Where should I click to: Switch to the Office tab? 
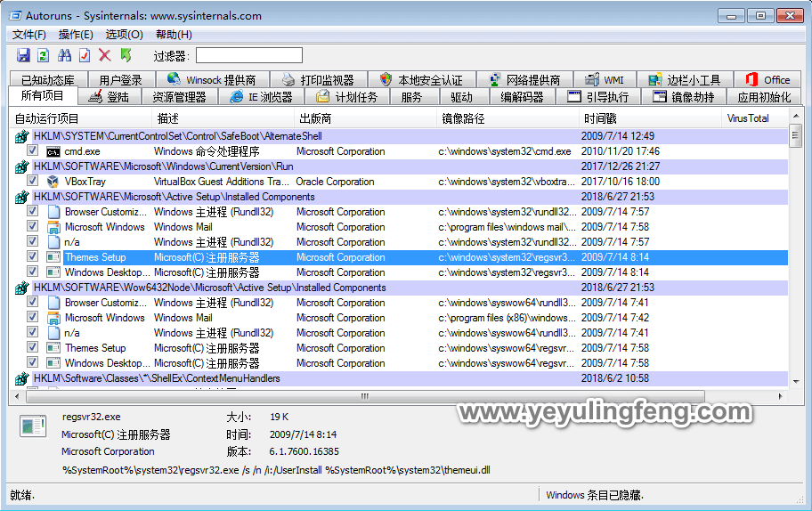pyautogui.click(x=768, y=80)
